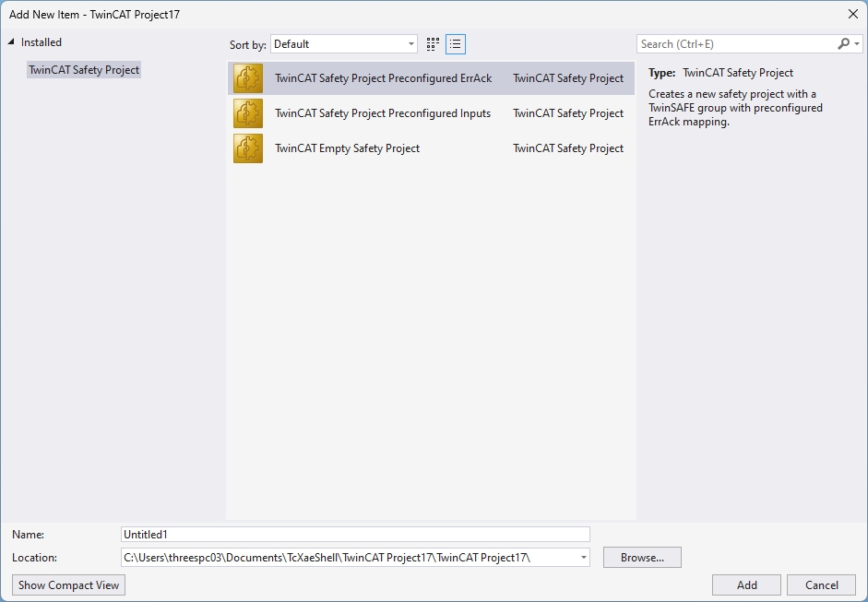Click the Installed tree label
The image size is (868, 602).
tap(41, 42)
